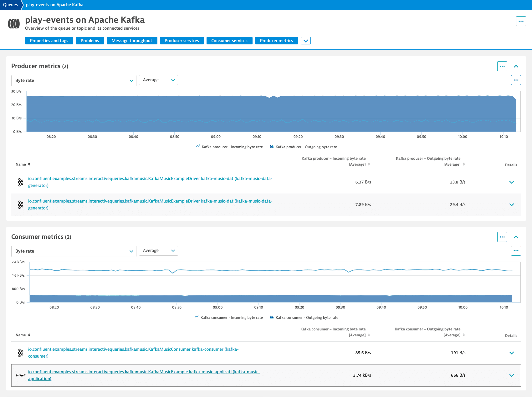Sort producer table by Incoming byte rate
532x397 pixels.
[335, 161]
